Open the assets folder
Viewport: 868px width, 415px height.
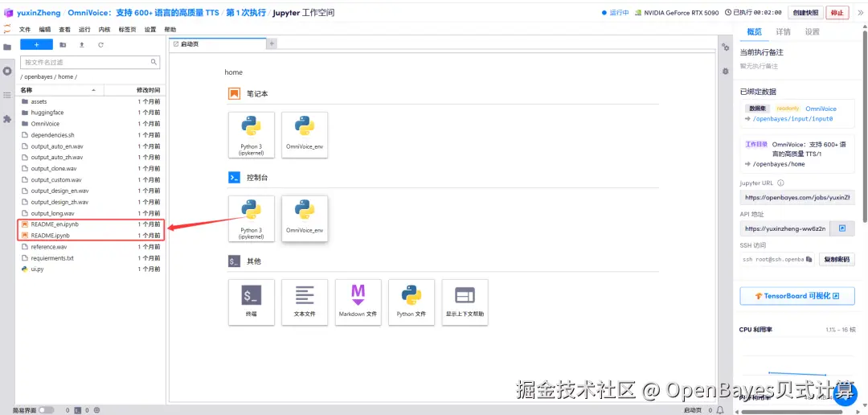pyautogui.click(x=90, y=101)
